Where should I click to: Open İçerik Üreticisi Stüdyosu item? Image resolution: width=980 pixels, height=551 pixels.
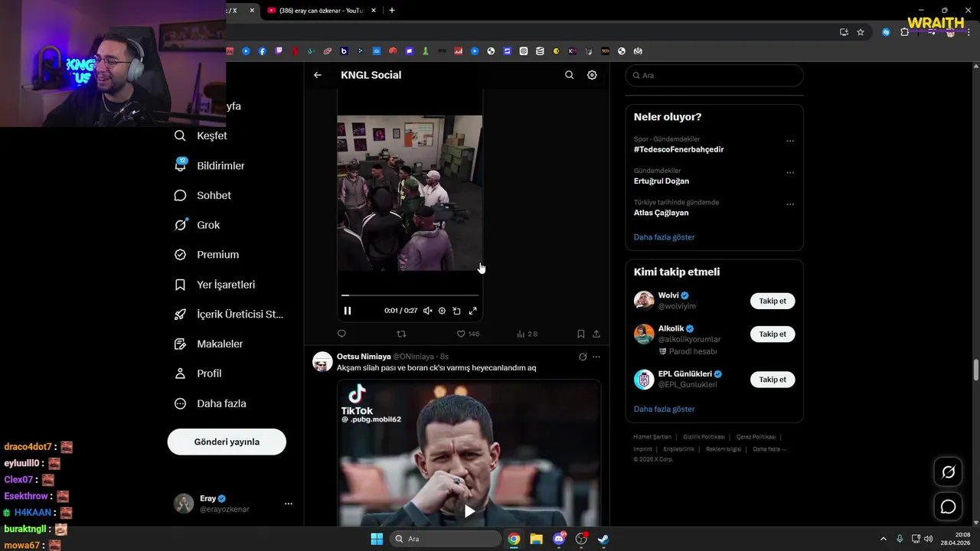point(229,315)
